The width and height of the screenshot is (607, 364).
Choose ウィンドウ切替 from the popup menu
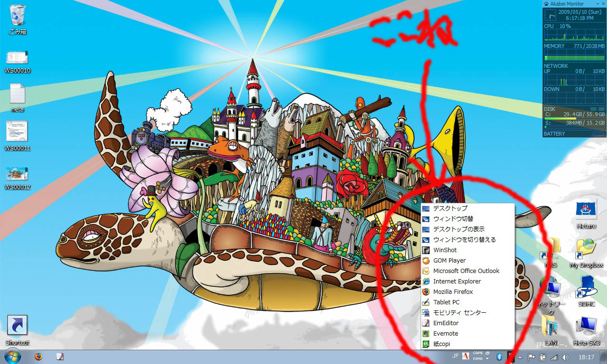click(x=468, y=218)
